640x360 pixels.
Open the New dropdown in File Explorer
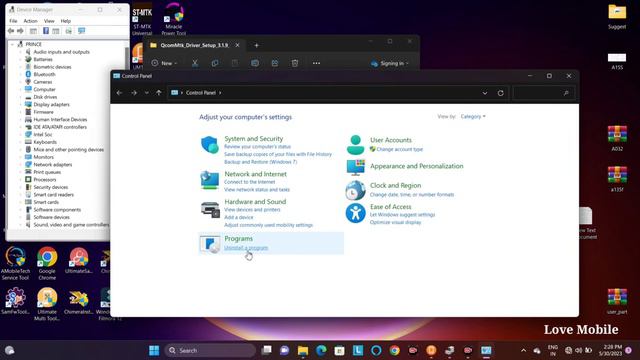(x=164, y=63)
